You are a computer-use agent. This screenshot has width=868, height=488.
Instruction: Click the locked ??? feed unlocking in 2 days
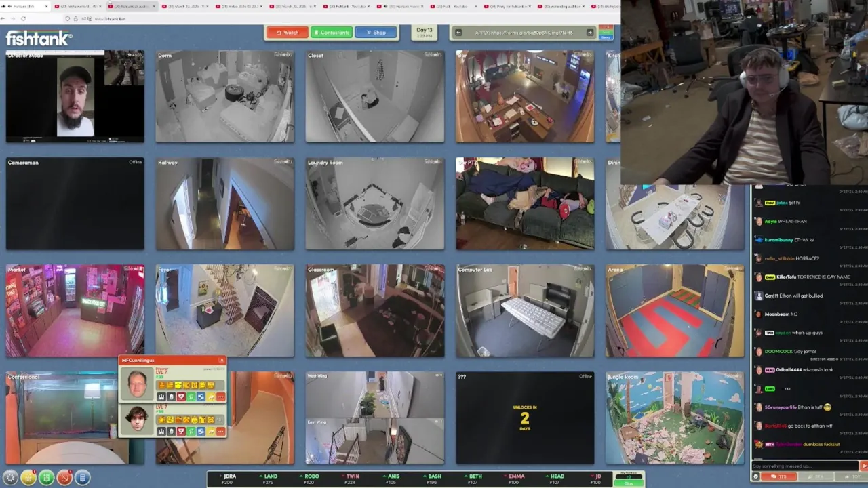[x=524, y=418]
